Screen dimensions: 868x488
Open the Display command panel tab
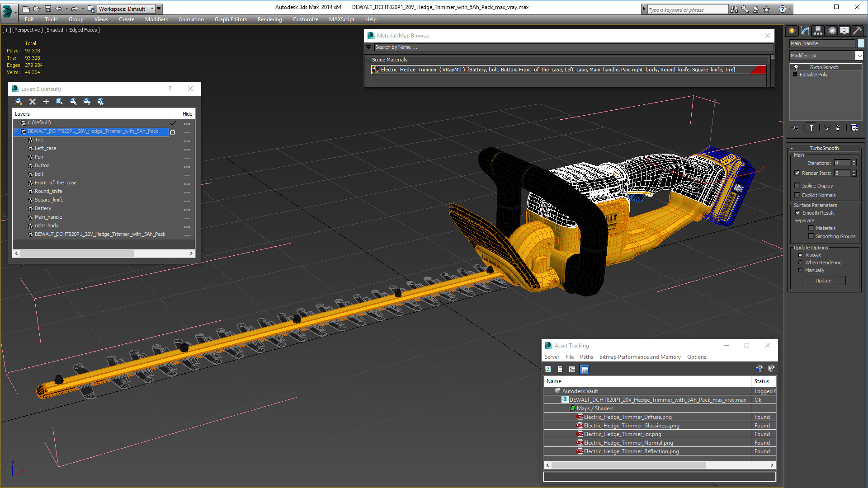click(x=844, y=31)
